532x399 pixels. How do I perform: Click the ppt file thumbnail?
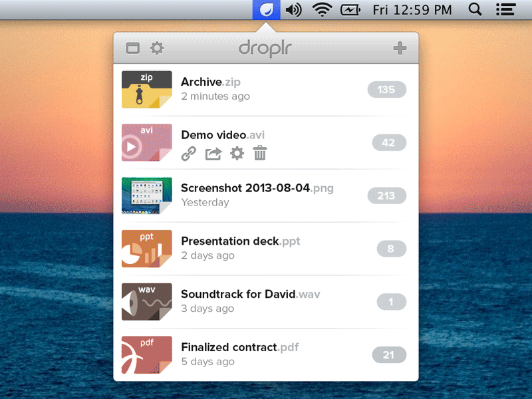(x=147, y=249)
